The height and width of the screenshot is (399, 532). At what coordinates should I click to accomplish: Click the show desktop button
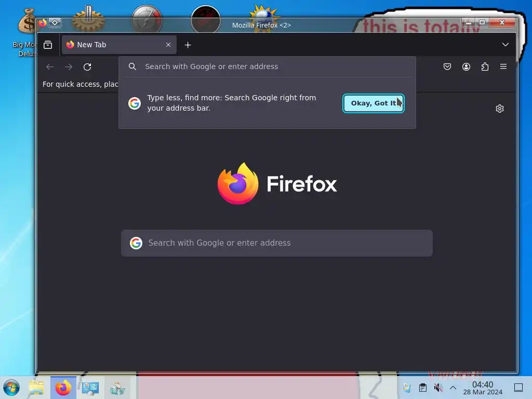(518, 388)
